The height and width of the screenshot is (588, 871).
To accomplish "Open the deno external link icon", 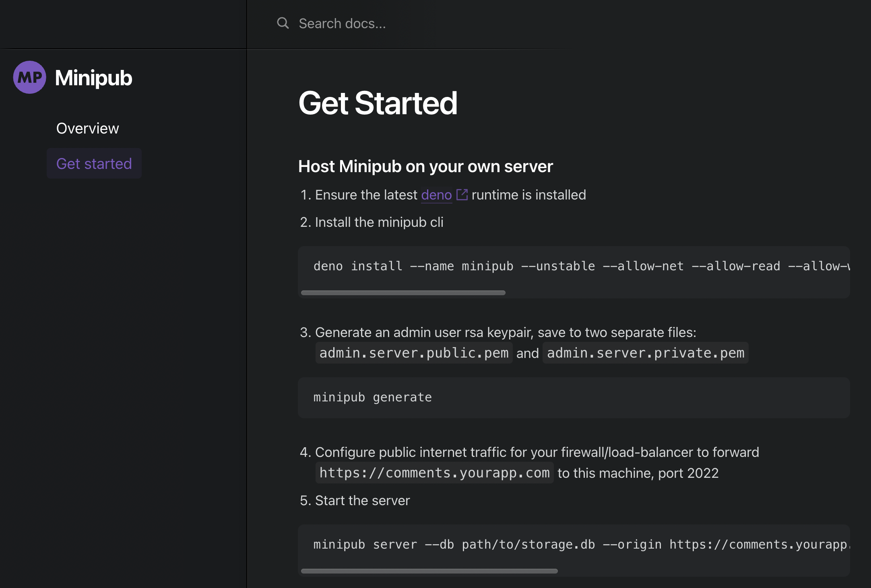I will 462,194.
